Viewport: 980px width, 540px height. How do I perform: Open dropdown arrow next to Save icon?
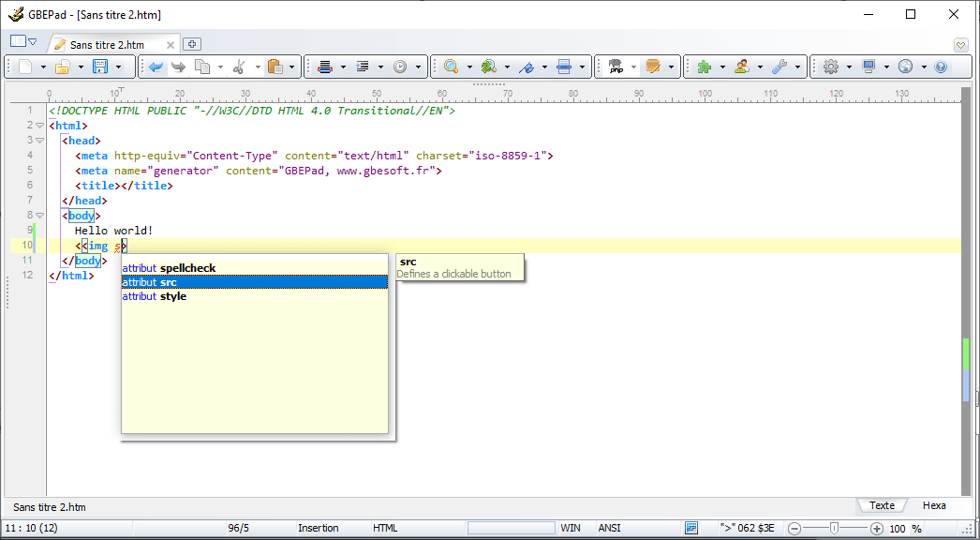point(118,67)
